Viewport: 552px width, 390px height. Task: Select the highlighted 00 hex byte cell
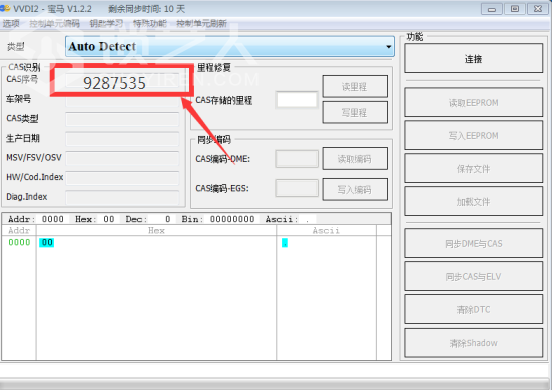[46, 242]
